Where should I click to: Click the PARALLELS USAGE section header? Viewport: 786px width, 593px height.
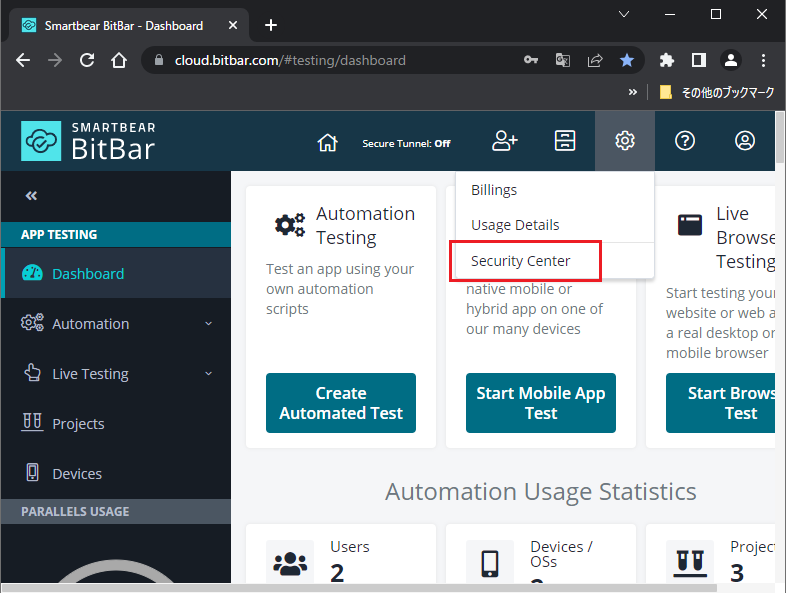pyautogui.click(x=116, y=511)
